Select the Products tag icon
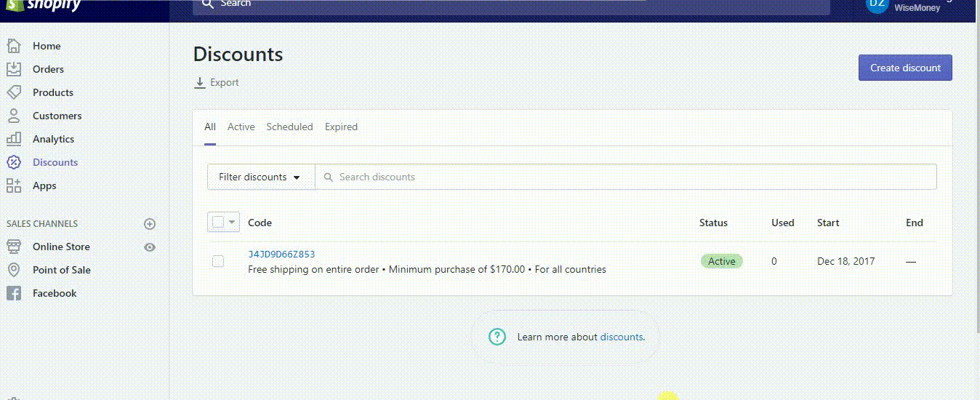The height and width of the screenshot is (400, 980). (x=13, y=92)
